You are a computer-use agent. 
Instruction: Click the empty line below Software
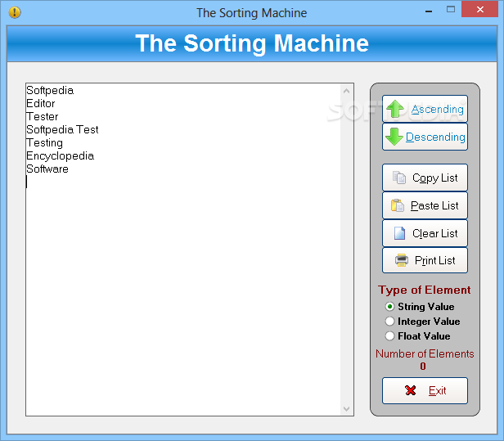click(183, 182)
